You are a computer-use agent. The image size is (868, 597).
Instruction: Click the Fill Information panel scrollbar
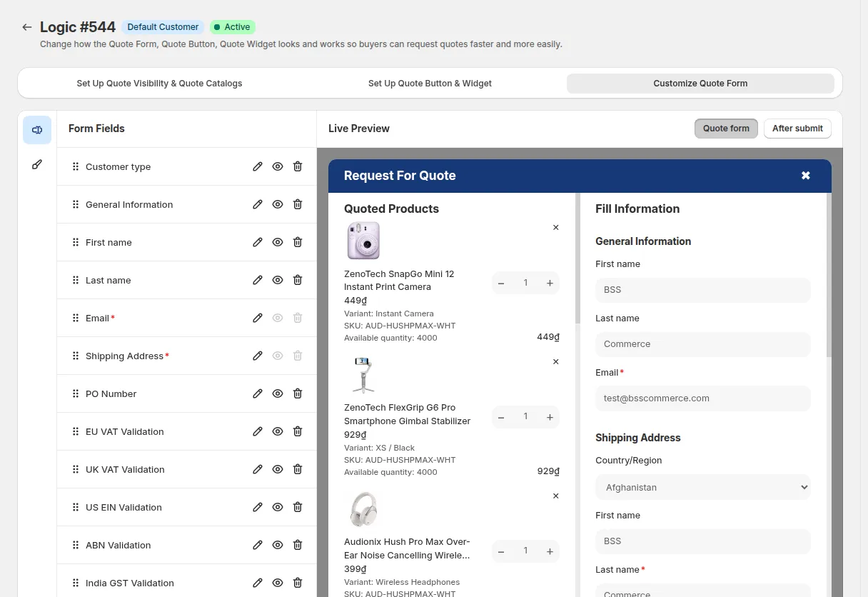coord(829,275)
